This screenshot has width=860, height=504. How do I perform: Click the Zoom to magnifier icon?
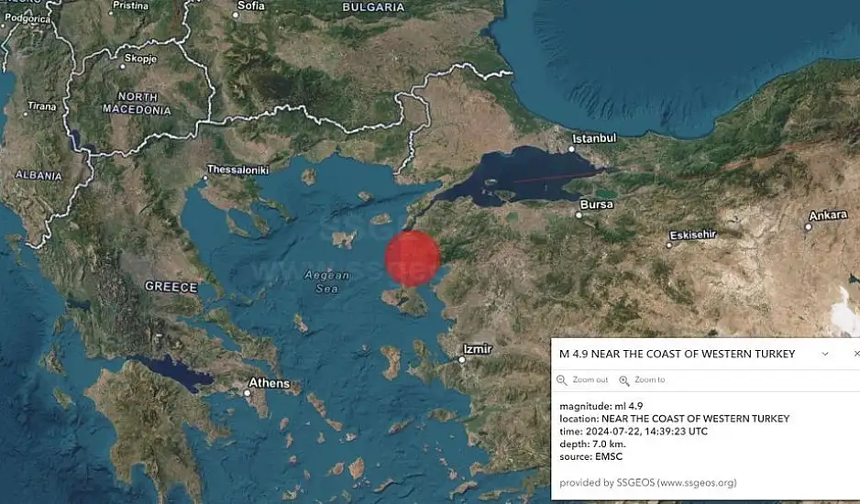point(624,380)
